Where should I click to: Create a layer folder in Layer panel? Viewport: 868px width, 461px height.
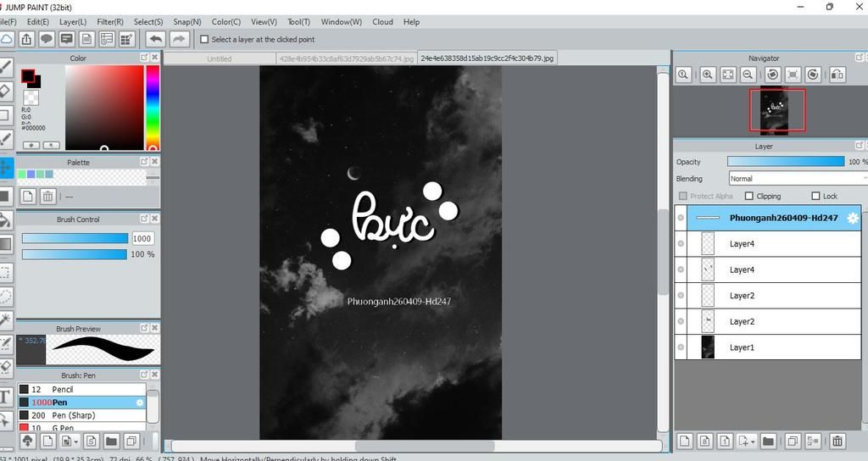768,441
